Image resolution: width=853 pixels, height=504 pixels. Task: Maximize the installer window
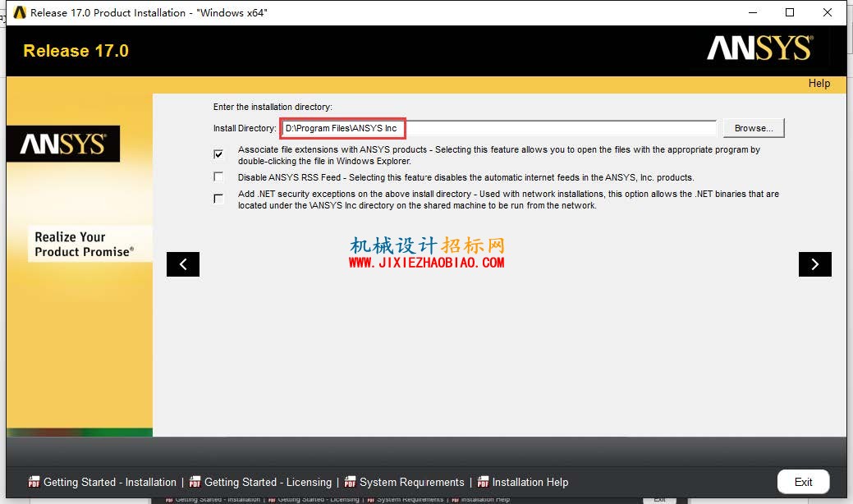click(790, 12)
